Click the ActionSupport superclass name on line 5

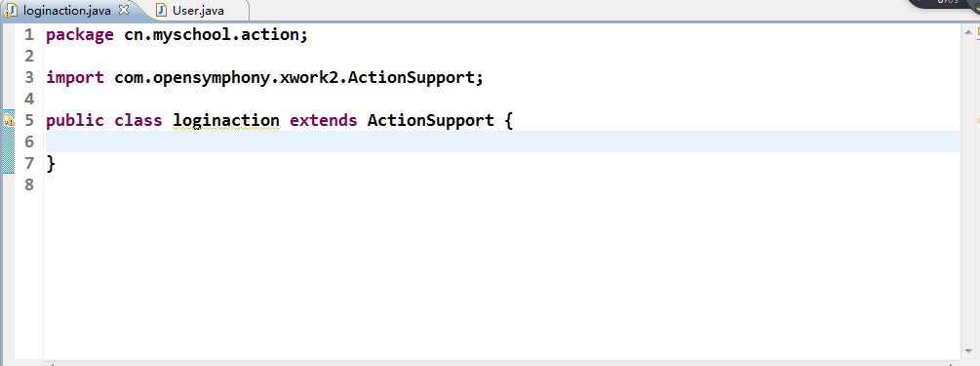(431, 120)
